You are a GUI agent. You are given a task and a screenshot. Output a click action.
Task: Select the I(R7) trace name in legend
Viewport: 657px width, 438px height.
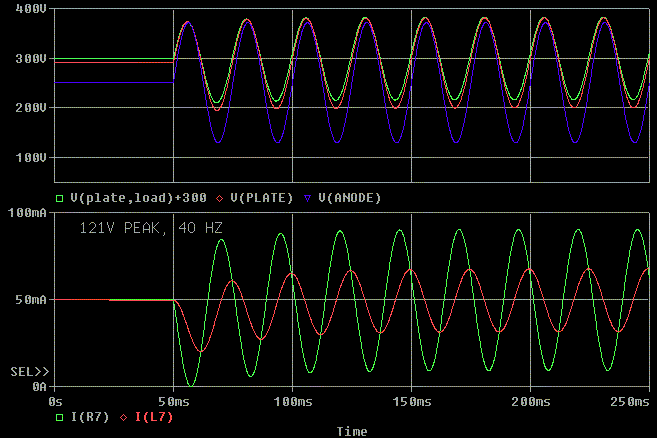(90, 417)
